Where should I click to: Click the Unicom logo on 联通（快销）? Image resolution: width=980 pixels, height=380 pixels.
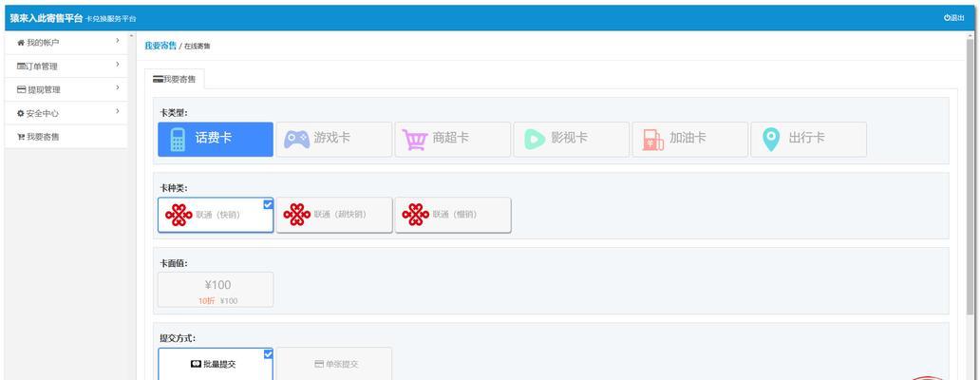179,215
